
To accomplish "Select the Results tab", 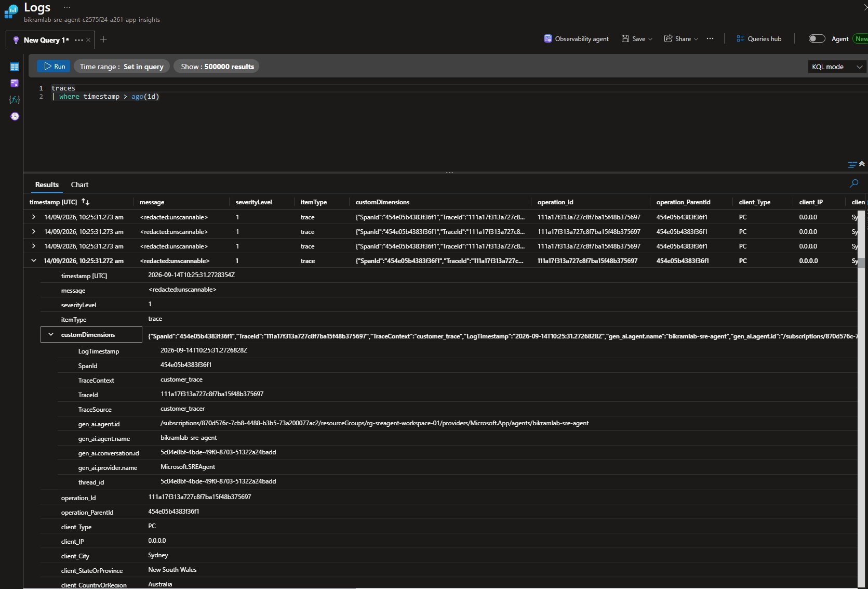I will 47,185.
